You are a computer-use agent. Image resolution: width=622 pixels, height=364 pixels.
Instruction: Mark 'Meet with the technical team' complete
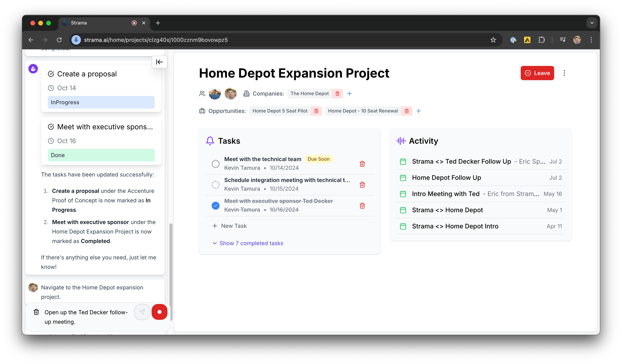216,164
